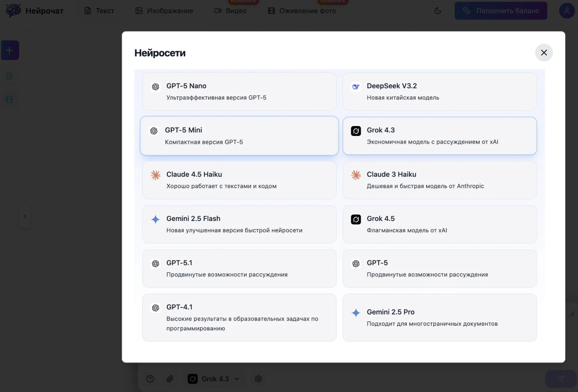Click the camera icon on Видео tab

pos(218,11)
